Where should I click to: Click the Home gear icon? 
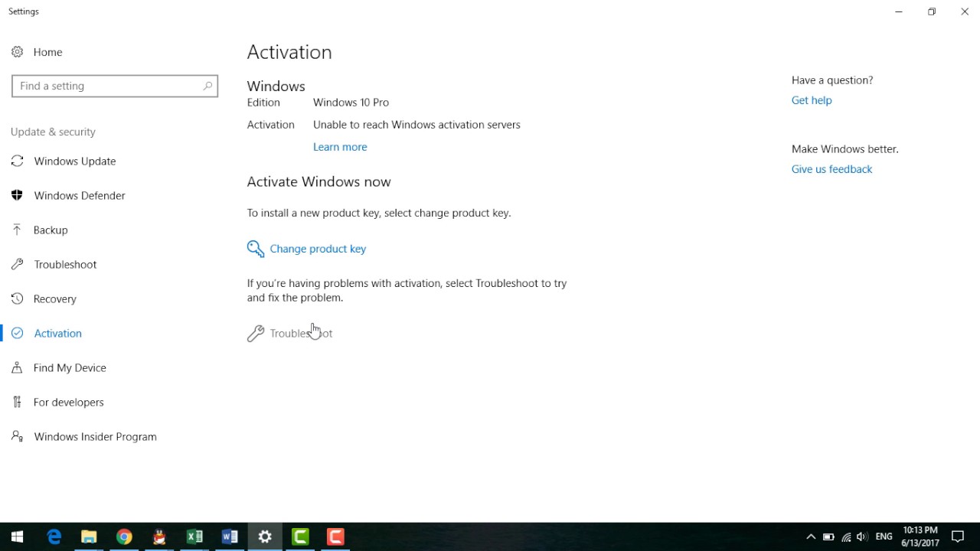pos(17,52)
